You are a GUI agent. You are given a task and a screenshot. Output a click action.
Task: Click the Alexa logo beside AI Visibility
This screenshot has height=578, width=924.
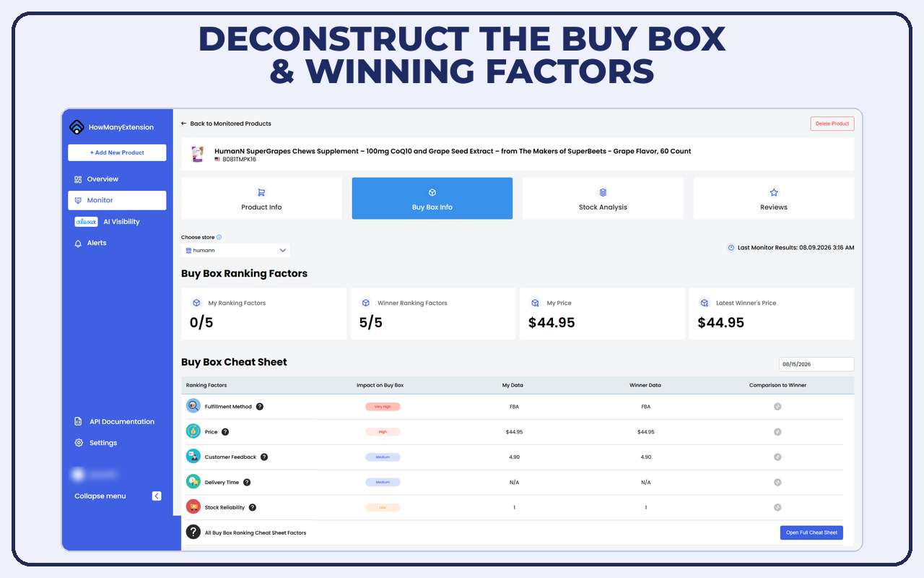[x=86, y=222]
